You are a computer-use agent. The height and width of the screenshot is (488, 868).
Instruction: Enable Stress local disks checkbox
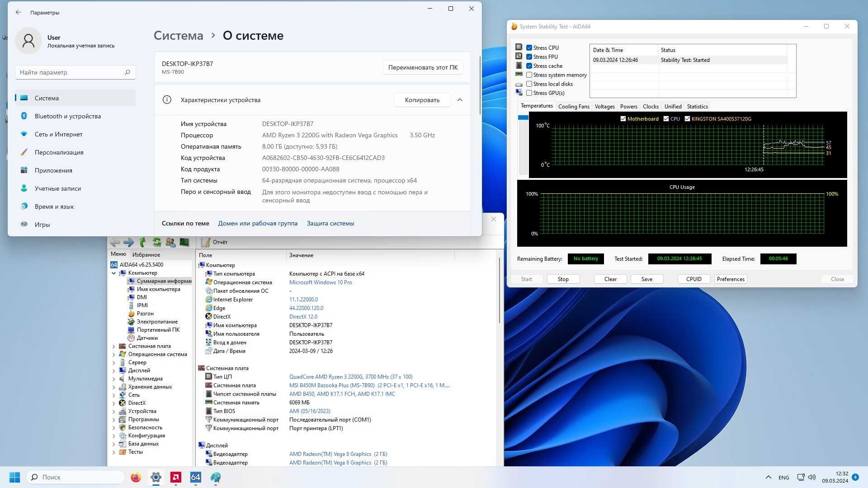[x=529, y=84]
